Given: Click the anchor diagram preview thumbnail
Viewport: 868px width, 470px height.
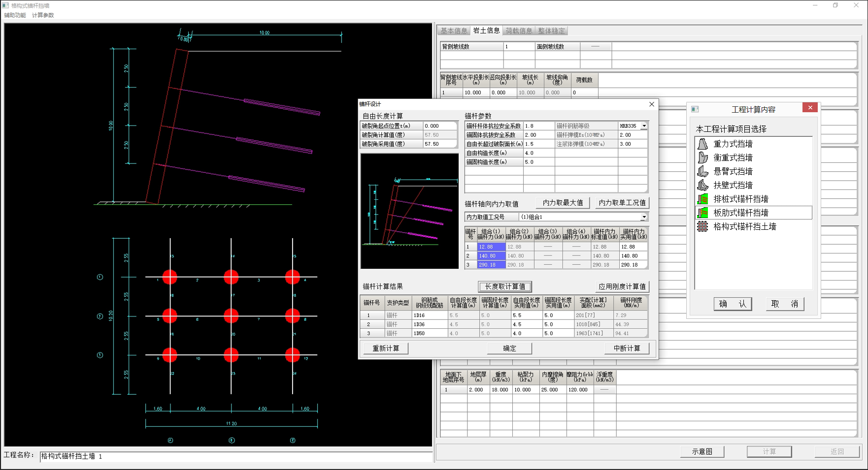Looking at the screenshot, I should click(x=409, y=211).
